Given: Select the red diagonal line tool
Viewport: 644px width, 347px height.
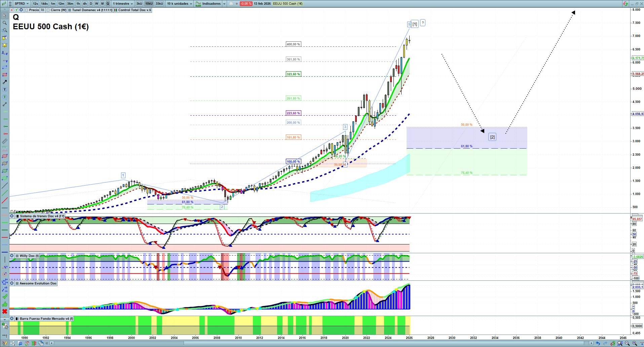Looking at the screenshot, I should [5, 201].
